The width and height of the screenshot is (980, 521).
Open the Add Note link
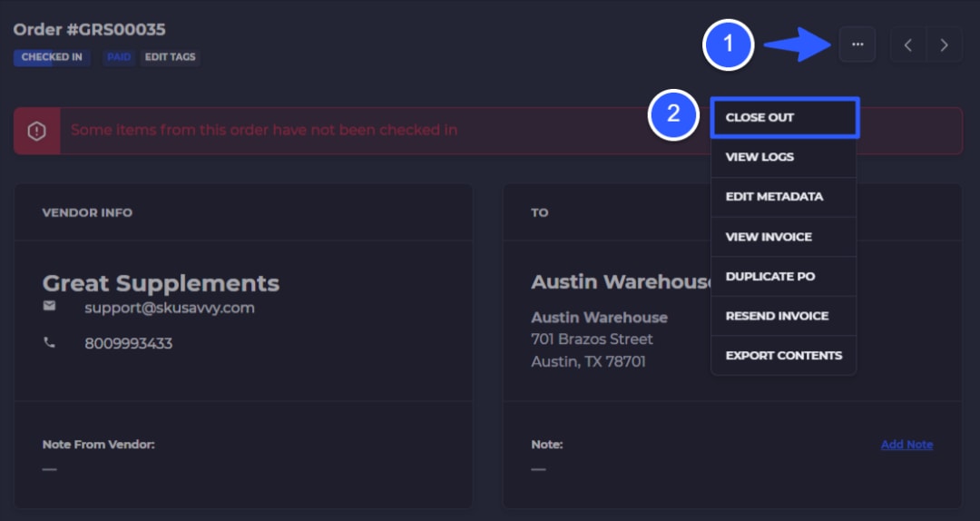[x=906, y=445]
